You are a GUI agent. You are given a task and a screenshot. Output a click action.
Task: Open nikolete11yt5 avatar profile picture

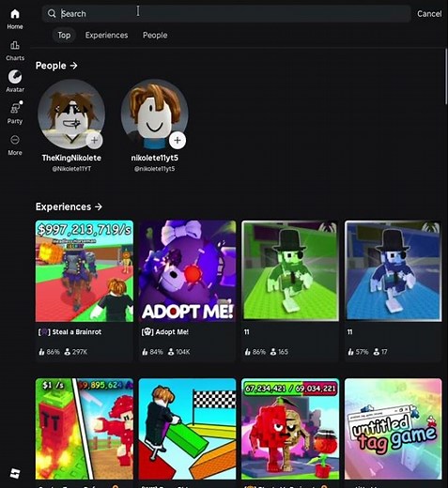coord(155,114)
